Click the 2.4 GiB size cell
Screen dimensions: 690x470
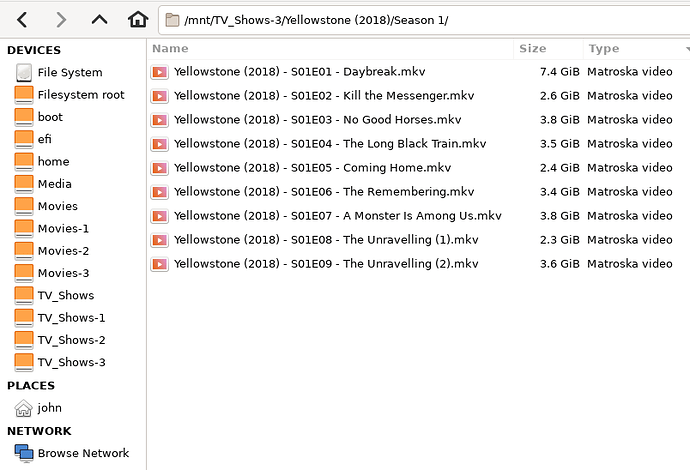[560, 168]
